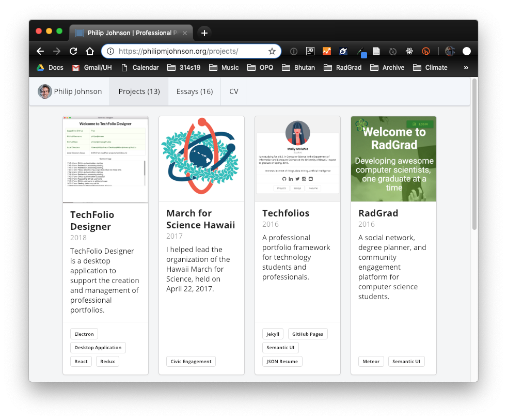Close the Philip Johnson browser tab
Image resolution: width=507 pixels, height=420 pixels.
185,33
